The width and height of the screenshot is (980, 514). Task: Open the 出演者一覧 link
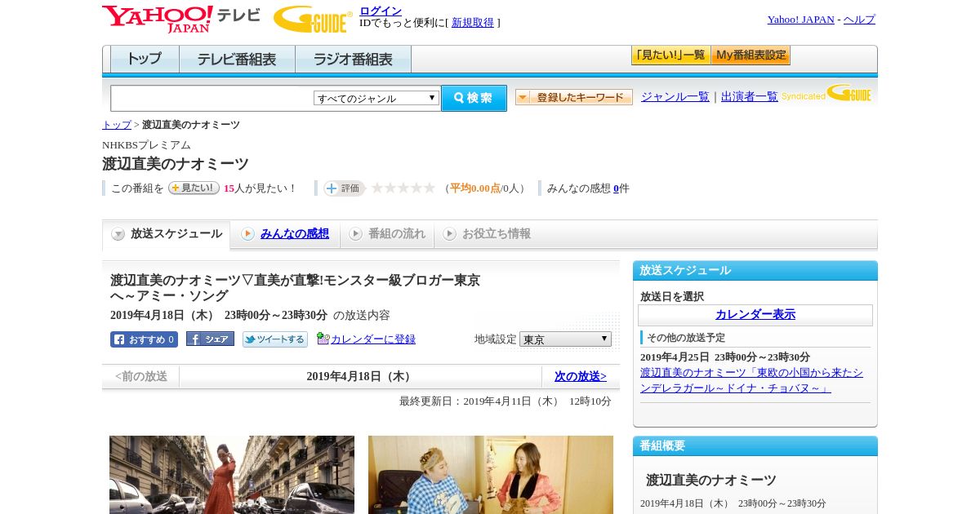coord(749,96)
